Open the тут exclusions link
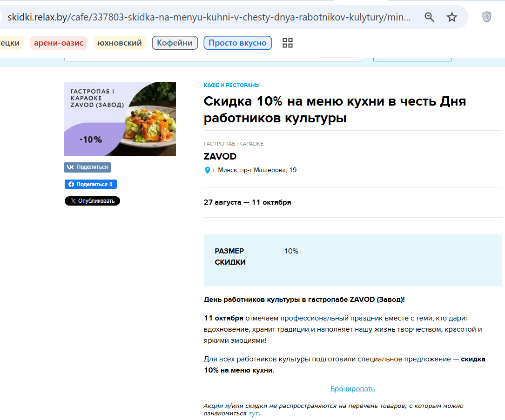Image resolution: width=505 pixels, height=420 pixels. [x=254, y=413]
